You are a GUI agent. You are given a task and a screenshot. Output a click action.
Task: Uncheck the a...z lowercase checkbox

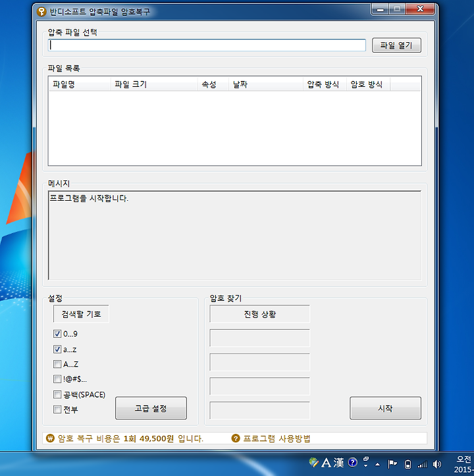57,349
